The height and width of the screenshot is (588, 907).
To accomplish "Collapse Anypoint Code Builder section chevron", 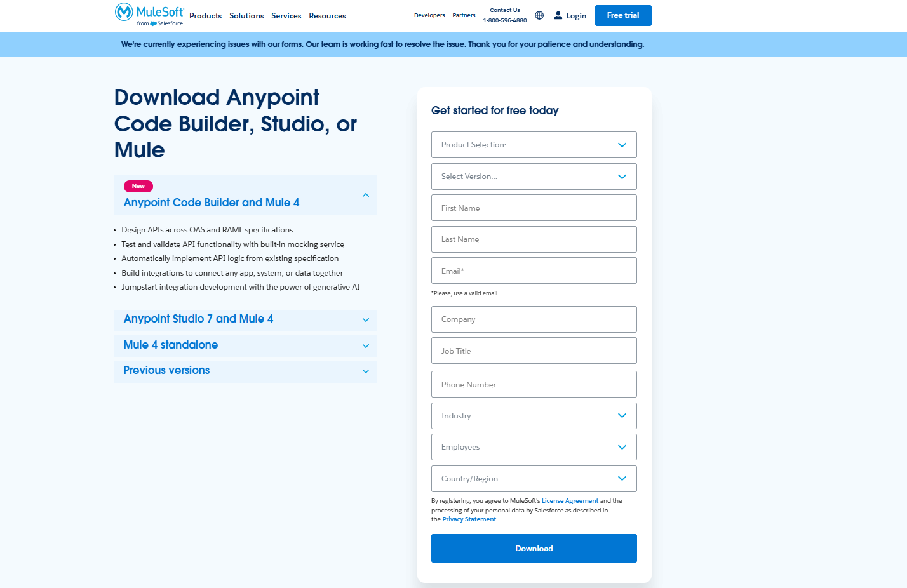I will 366,196.
